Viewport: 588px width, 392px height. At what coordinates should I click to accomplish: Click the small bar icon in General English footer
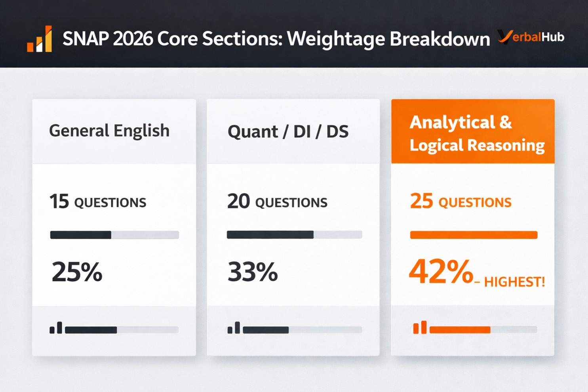[56, 328]
